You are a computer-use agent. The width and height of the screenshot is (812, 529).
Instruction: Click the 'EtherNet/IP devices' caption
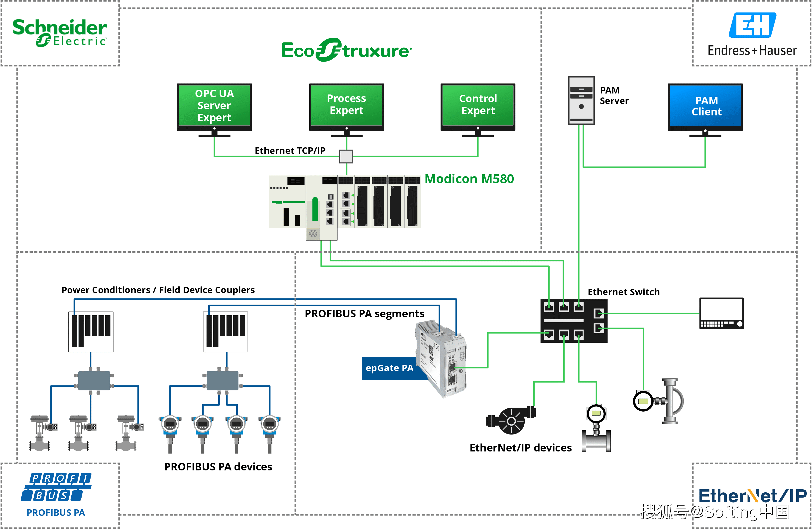click(x=521, y=447)
